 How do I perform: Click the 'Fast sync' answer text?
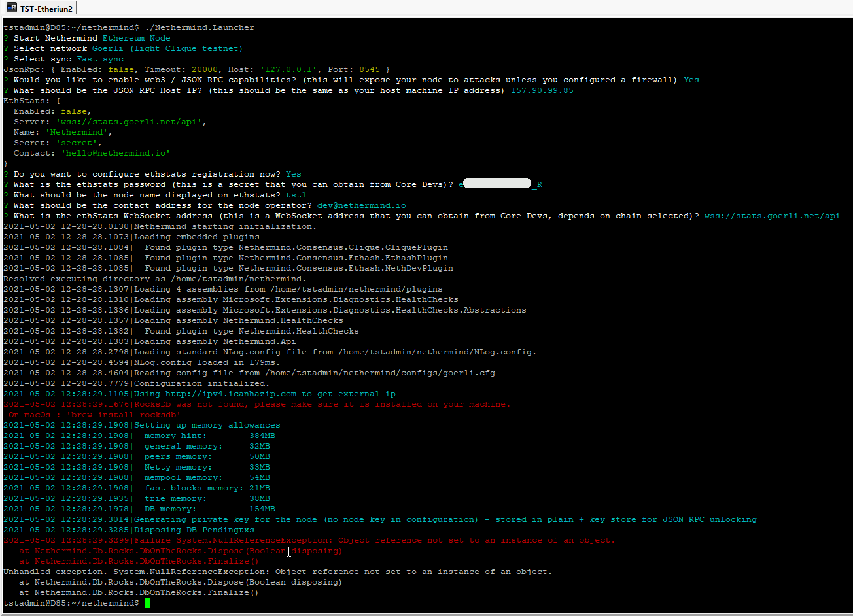100,59
